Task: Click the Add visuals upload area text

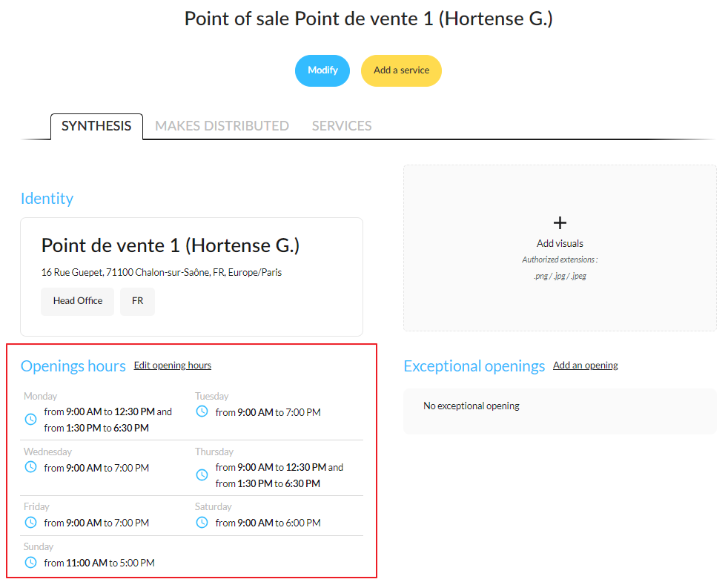Action: pos(560,243)
